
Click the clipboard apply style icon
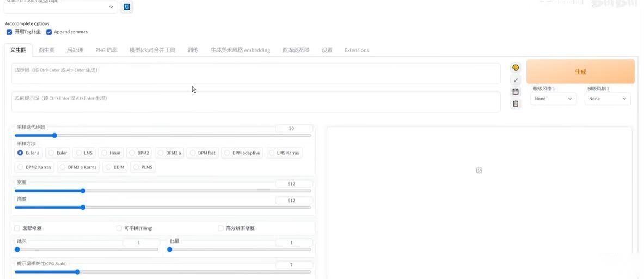click(516, 104)
